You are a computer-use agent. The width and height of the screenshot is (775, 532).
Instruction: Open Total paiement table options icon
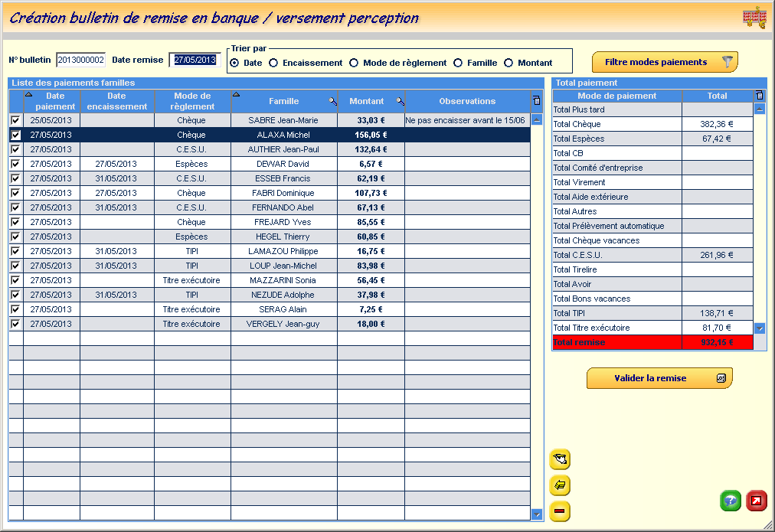point(759,96)
